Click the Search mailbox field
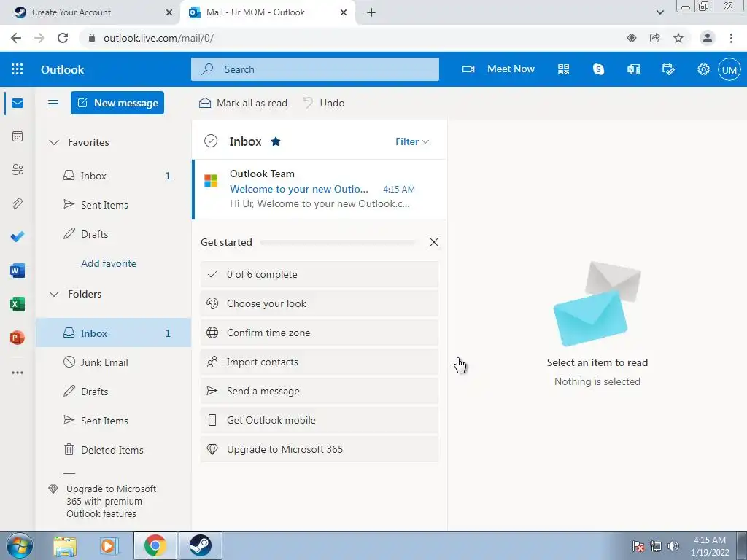This screenshot has width=747, height=560. [x=315, y=69]
